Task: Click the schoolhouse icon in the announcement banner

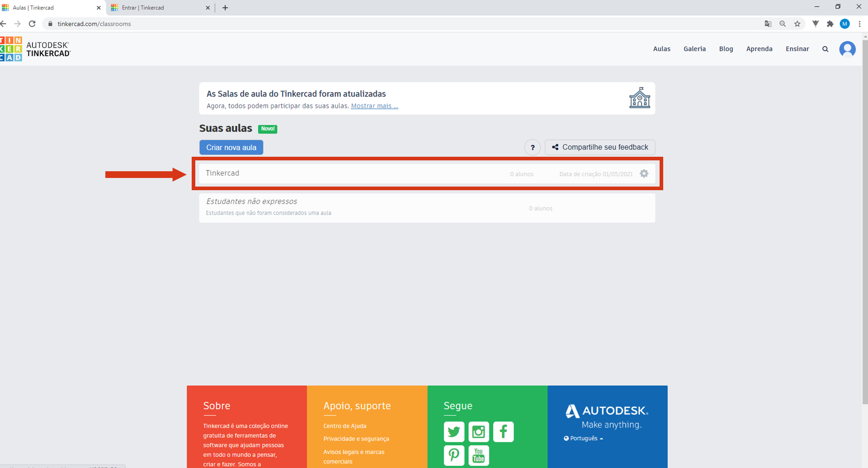Action: click(640, 98)
